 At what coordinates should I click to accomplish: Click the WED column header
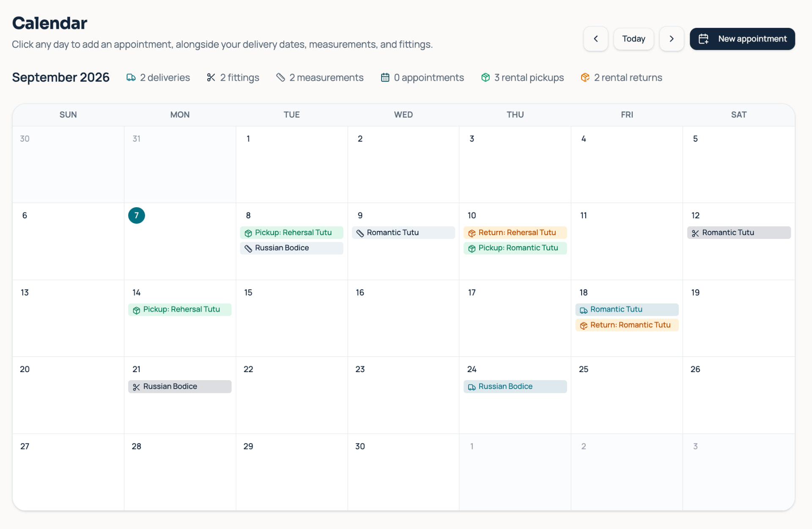point(403,115)
